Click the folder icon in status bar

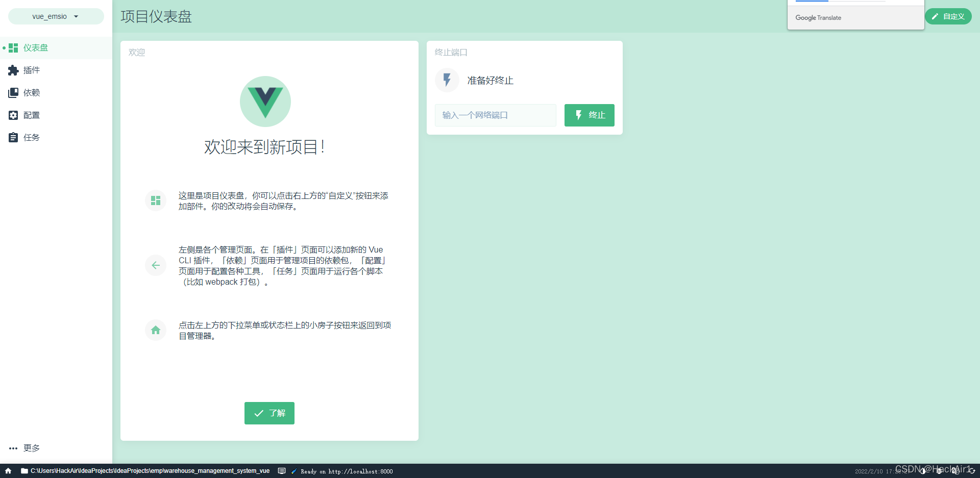24,471
